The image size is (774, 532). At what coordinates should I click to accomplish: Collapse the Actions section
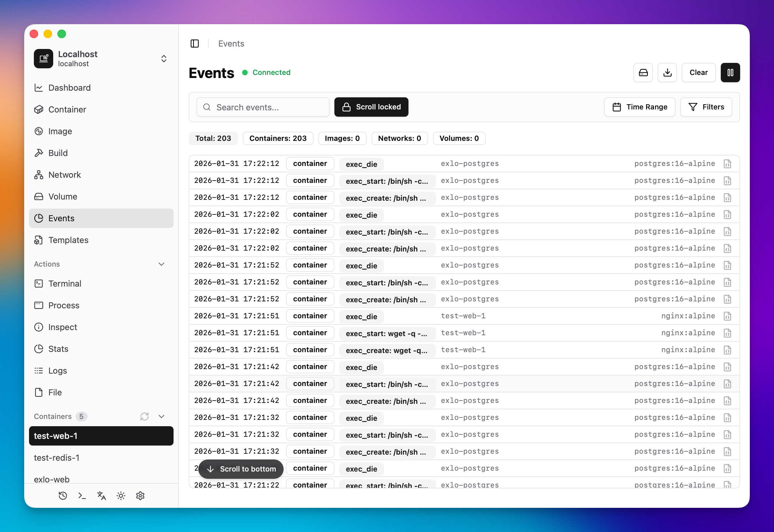tap(162, 264)
